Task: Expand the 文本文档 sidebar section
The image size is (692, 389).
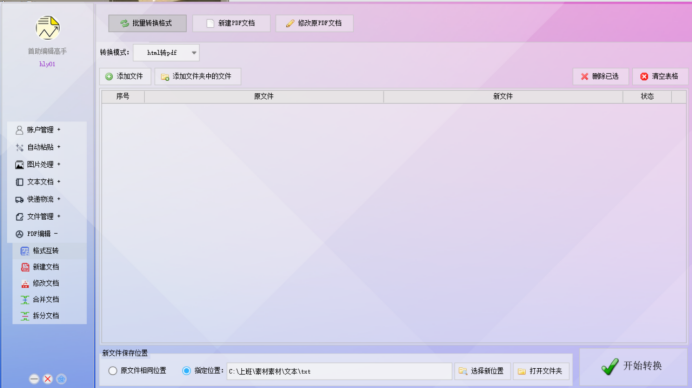Action: (x=47, y=182)
